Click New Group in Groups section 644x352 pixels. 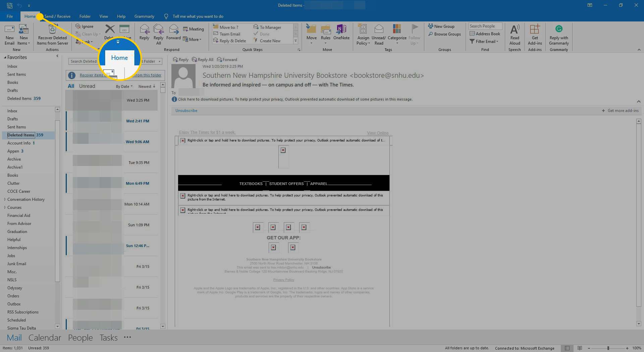click(441, 26)
